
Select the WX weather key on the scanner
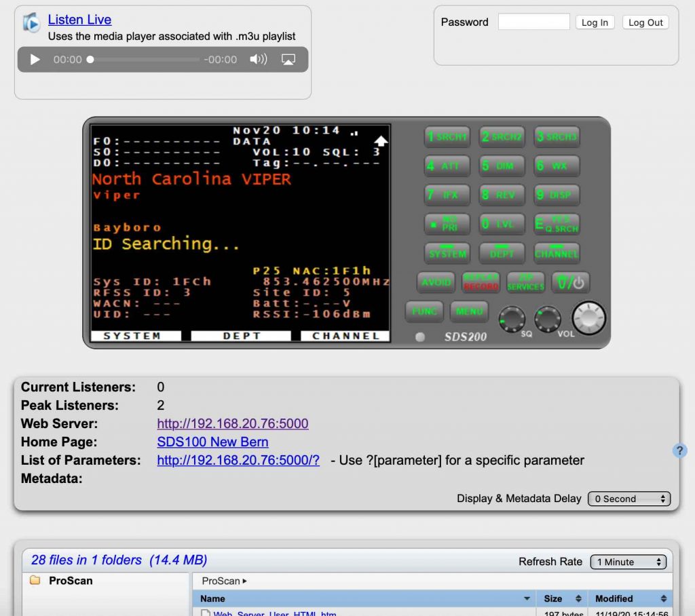pyautogui.click(x=557, y=166)
